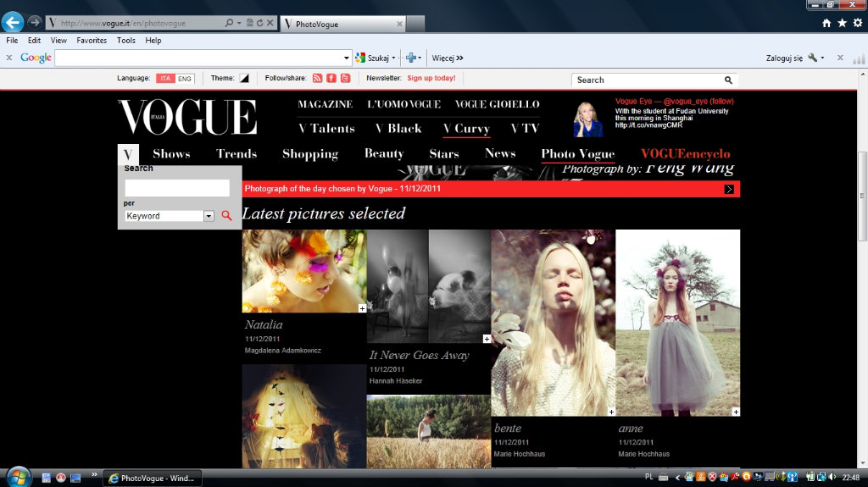The width and height of the screenshot is (868, 487).
Task: Go back with the browser Back arrow
Action: click(13, 22)
